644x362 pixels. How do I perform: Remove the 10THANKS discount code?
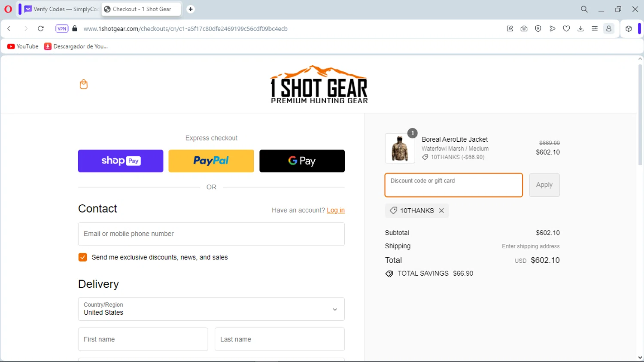coord(441,210)
